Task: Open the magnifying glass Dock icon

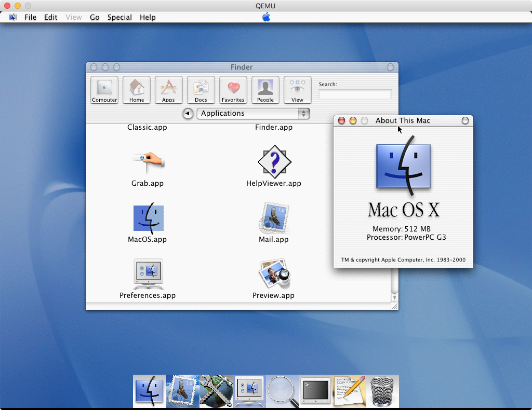Action: pos(283,391)
